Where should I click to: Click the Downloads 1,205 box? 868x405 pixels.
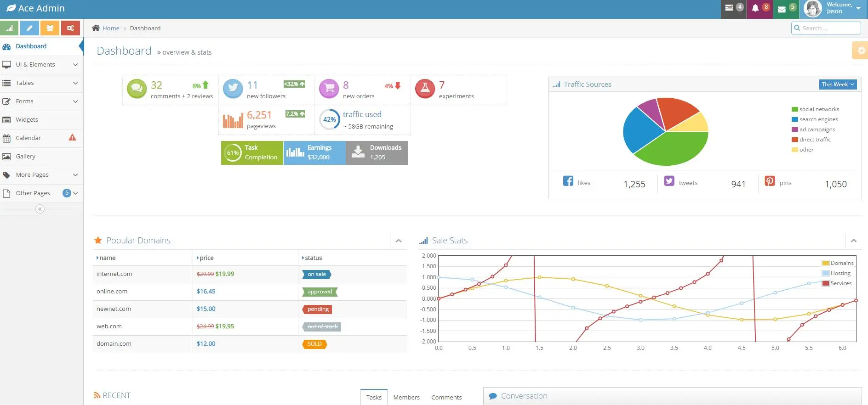point(377,152)
